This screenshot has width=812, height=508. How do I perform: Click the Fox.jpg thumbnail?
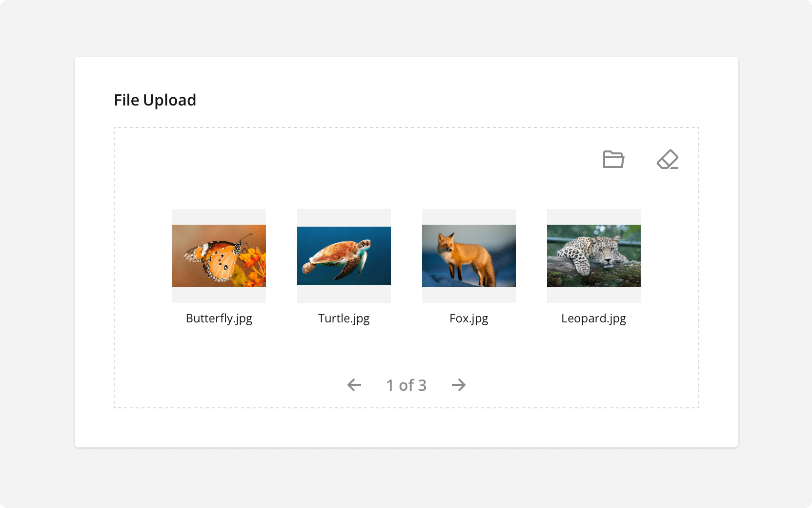(x=468, y=255)
